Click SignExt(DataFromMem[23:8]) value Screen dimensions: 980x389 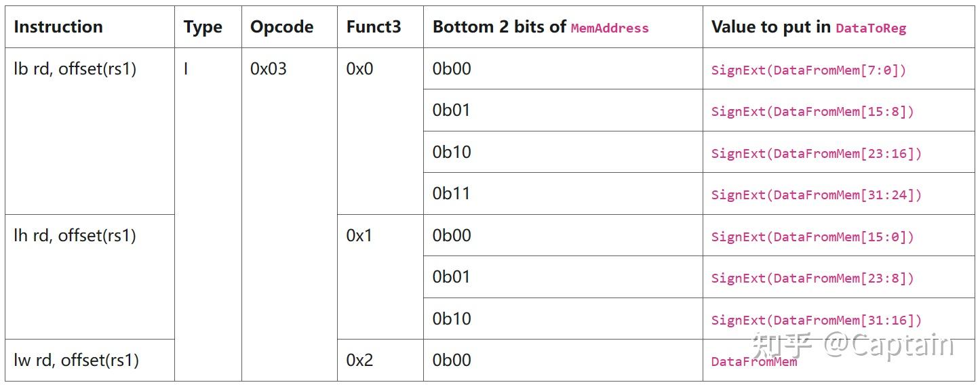[x=812, y=279]
